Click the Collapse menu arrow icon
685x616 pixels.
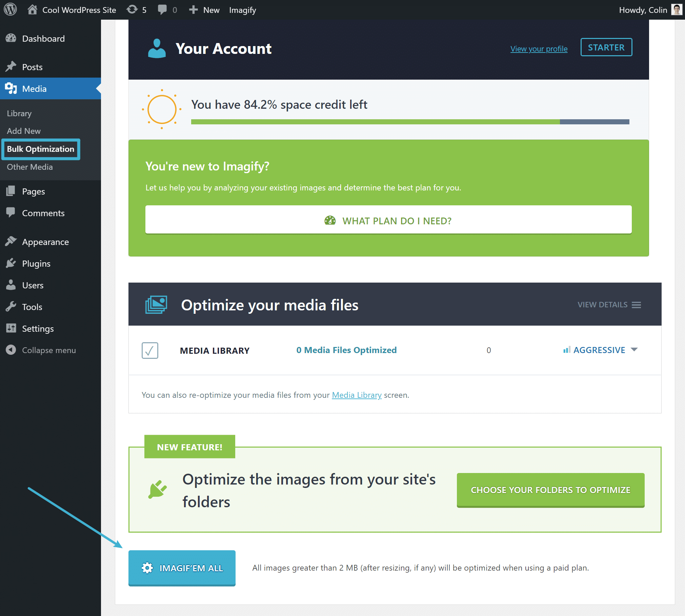click(11, 350)
